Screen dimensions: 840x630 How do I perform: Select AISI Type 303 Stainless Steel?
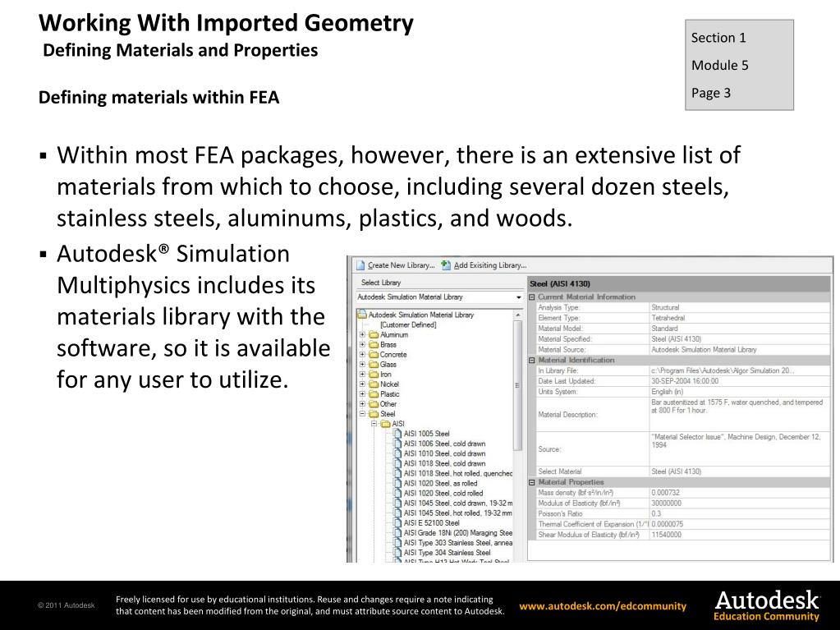[458, 543]
